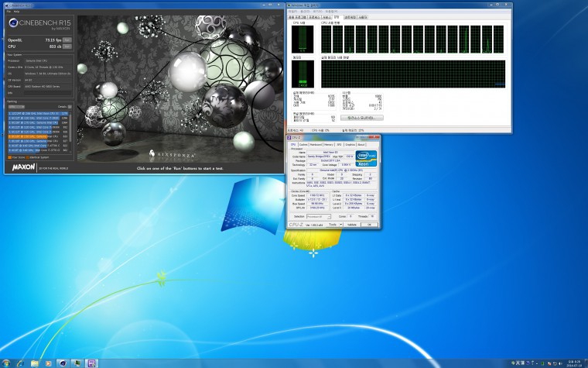Viewport: 588px width, 368px height.
Task: Select the top ranking row scoring 1279
Action: [x=38, y=113]
